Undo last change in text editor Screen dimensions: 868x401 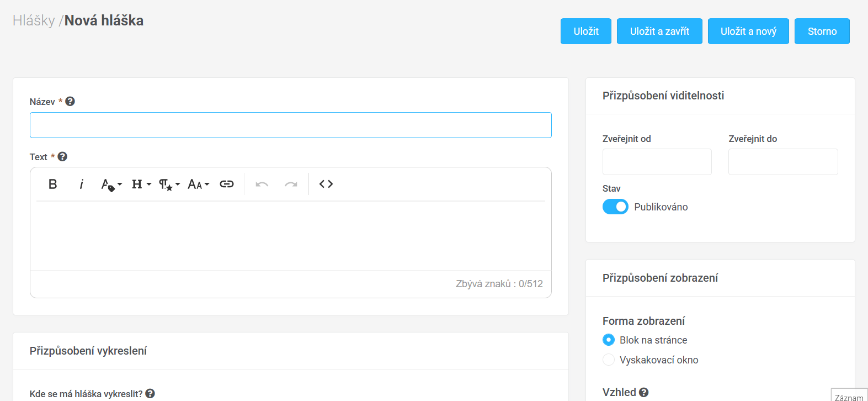coord(262,184)
